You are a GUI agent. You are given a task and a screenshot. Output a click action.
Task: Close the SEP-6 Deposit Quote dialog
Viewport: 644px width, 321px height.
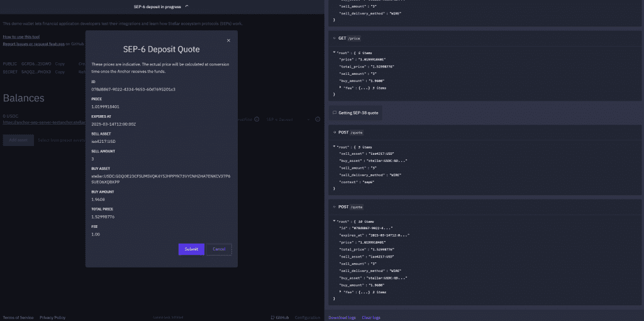(228, 40)
